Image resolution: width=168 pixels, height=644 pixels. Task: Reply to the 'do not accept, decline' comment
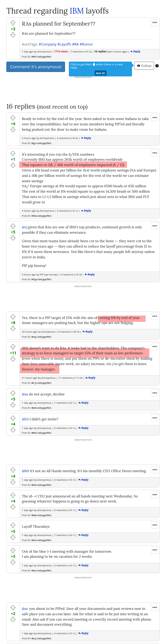coord(83,403)
